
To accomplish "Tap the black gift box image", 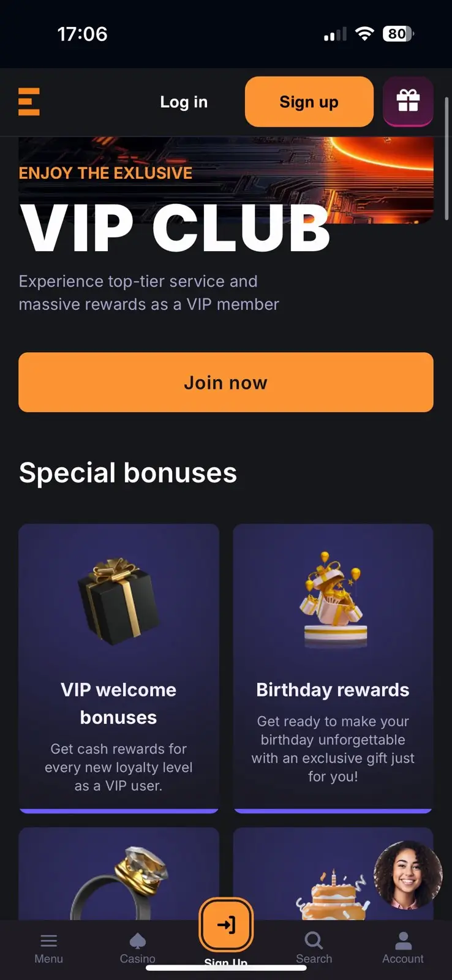I will [x=118, y=601].
